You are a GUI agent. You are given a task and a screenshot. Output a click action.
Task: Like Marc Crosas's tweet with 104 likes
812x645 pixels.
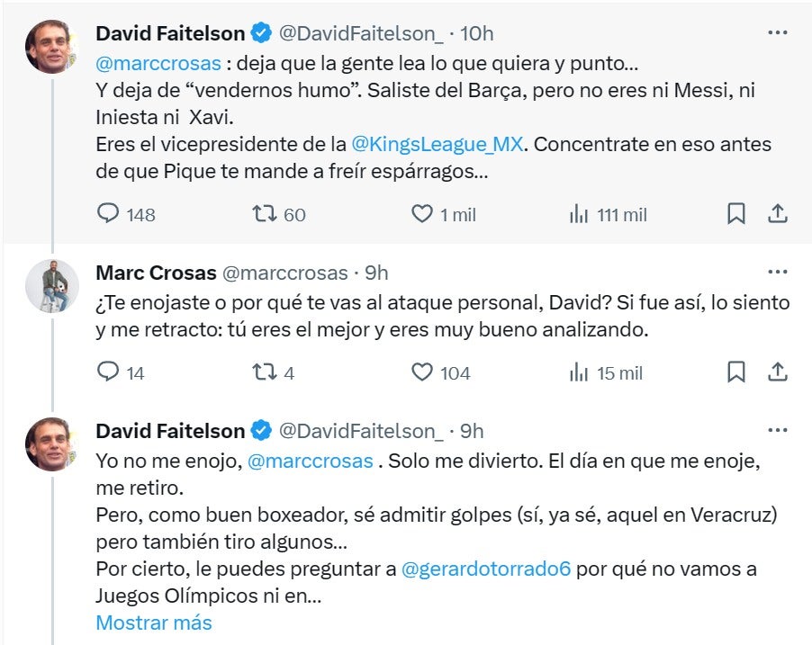tap(422, 372)
